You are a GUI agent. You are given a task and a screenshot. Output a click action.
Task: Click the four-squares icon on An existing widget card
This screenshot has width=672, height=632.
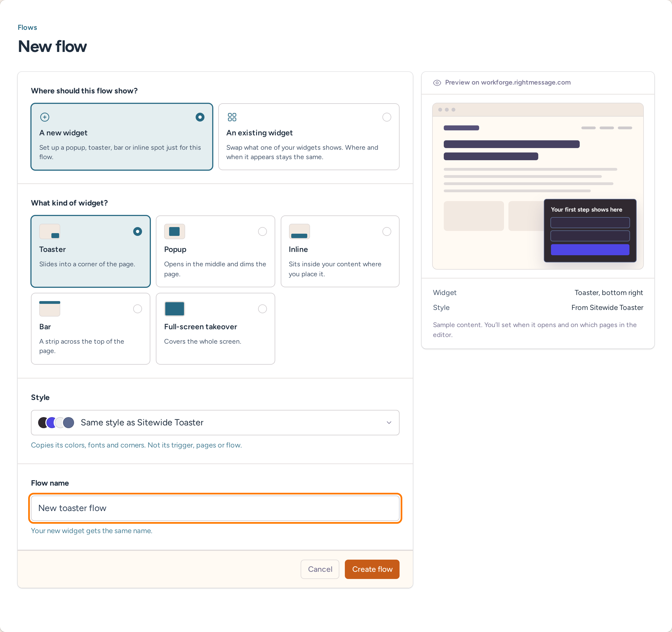click(x=232, y=117)
